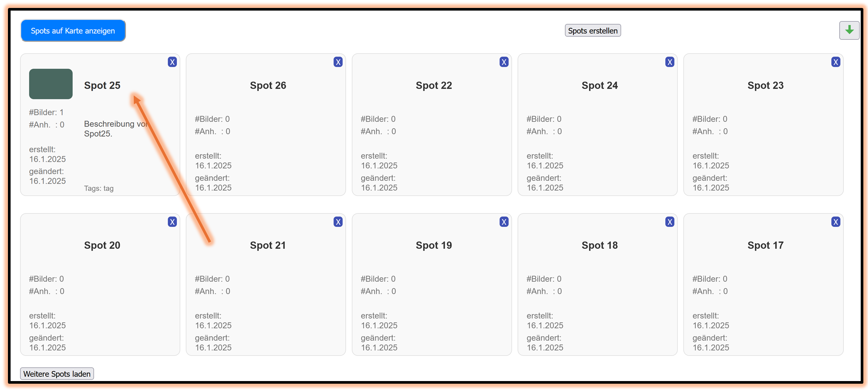868x390 pixels.
Task: Click the Spots erstellen button
Action: 592,31
